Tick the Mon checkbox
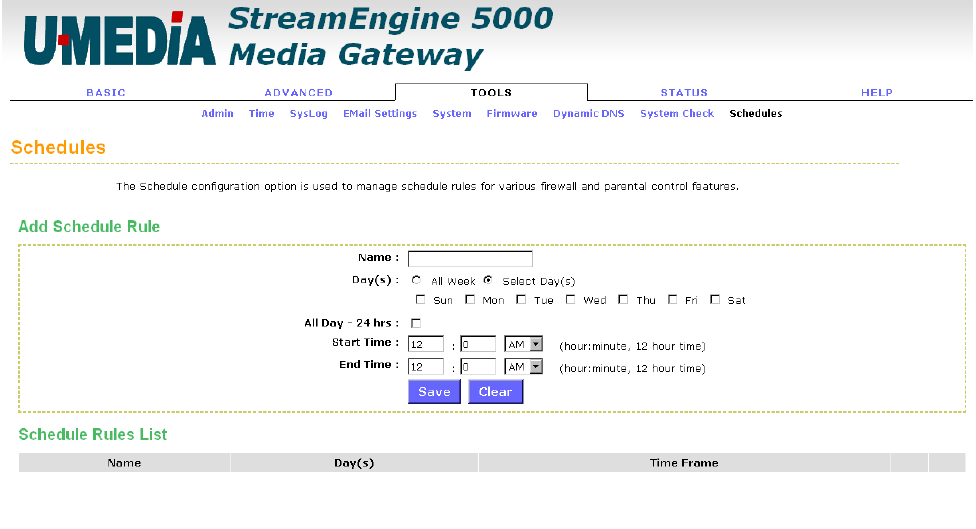 click(x=470, y=300)
